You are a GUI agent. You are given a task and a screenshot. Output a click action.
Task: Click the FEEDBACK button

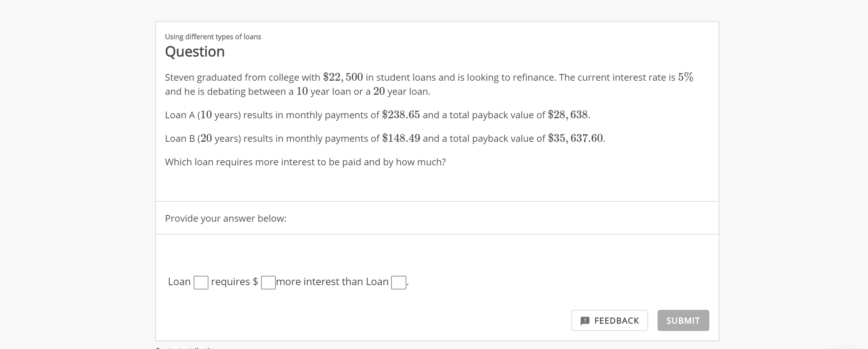tap(610, 320)
